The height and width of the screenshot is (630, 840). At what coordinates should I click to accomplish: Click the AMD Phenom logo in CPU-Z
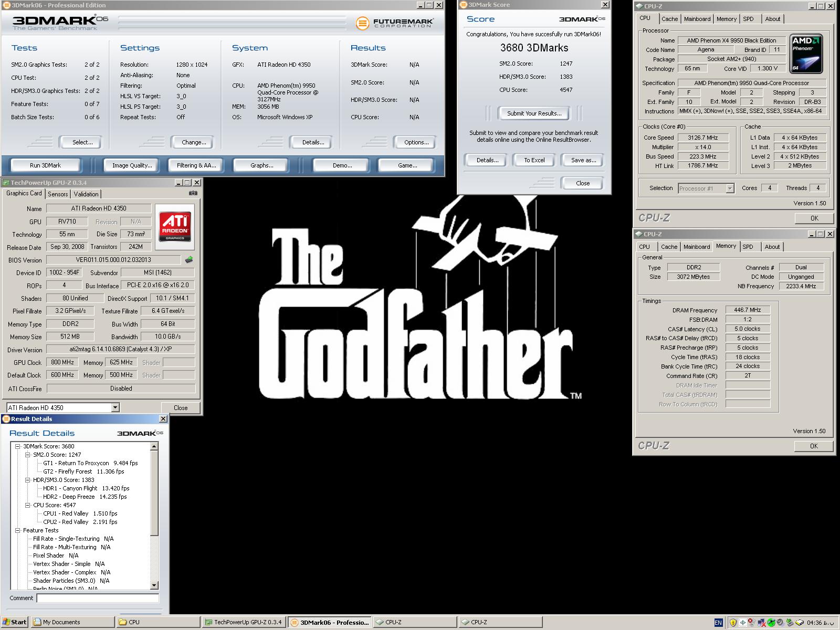[806, 54]
